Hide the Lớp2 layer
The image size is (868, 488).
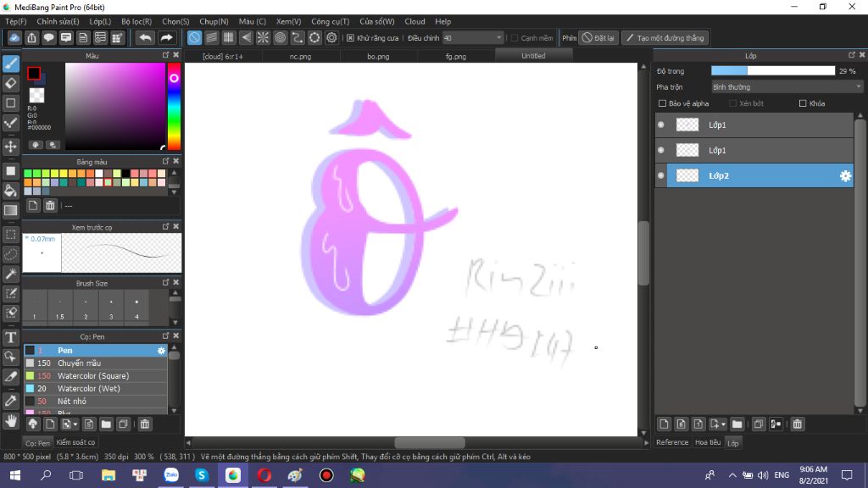661,175
